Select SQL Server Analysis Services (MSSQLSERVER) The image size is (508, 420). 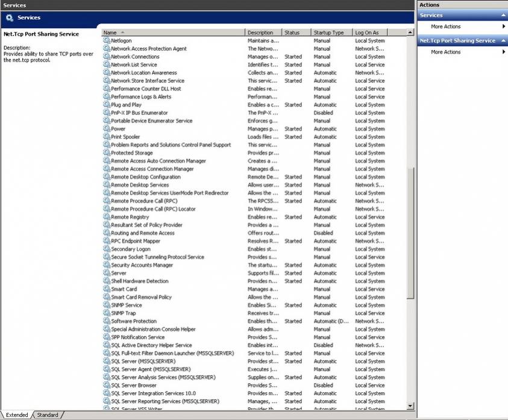pos(243,377)
